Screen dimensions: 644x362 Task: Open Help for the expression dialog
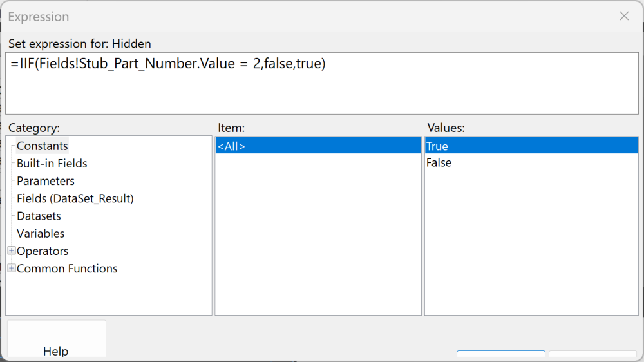coord(56,340)
